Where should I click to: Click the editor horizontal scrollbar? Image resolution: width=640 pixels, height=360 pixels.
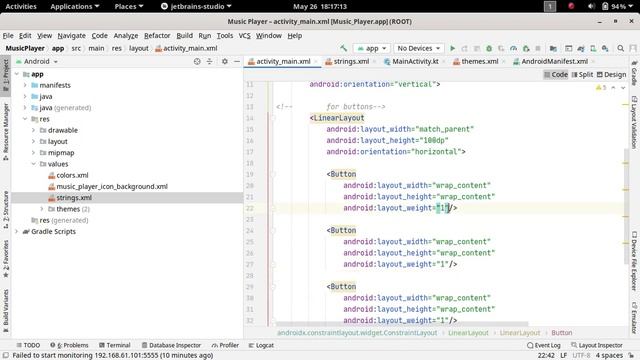(x=402, y=324)
